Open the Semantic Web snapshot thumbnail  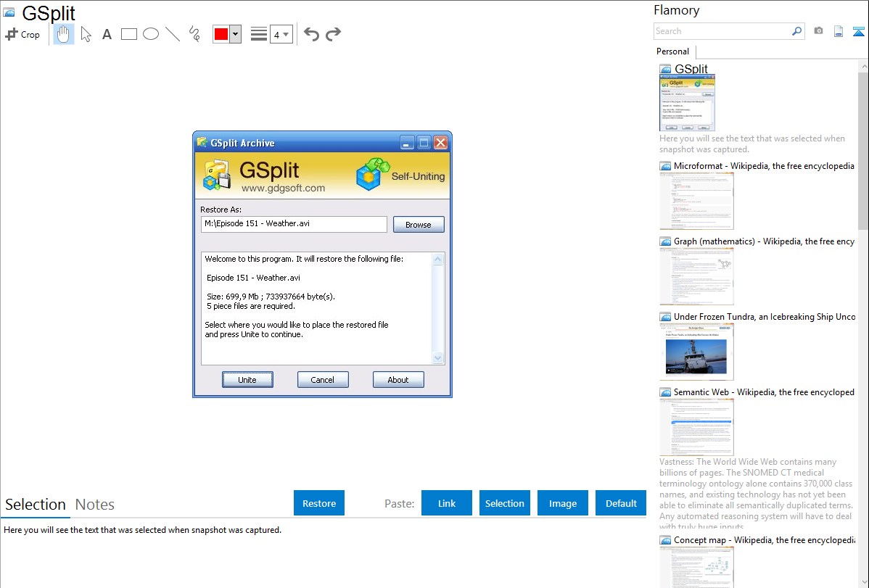tap(696, 427)
